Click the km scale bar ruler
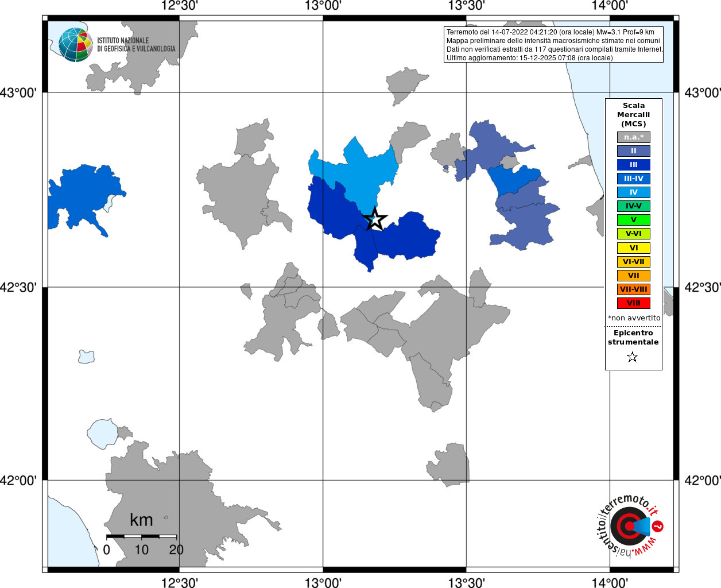This screenshot has width=721, height=588. tap(141, 536)
